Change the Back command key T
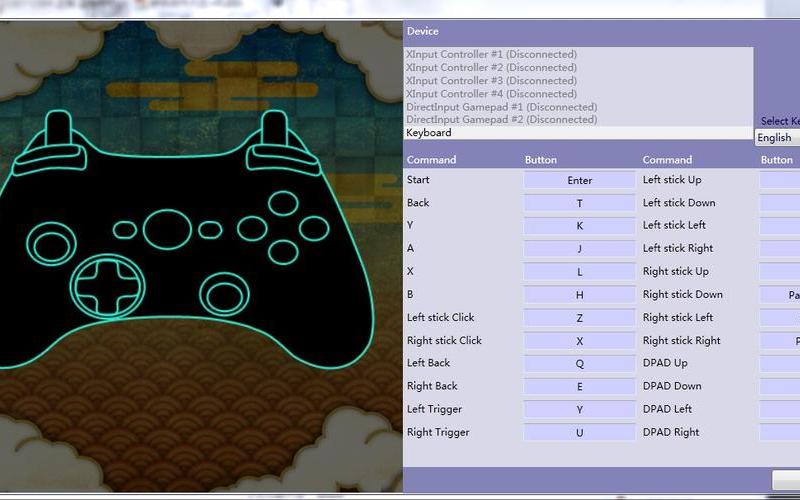Screen dimensions: 800x500 [x=579, y=204]
